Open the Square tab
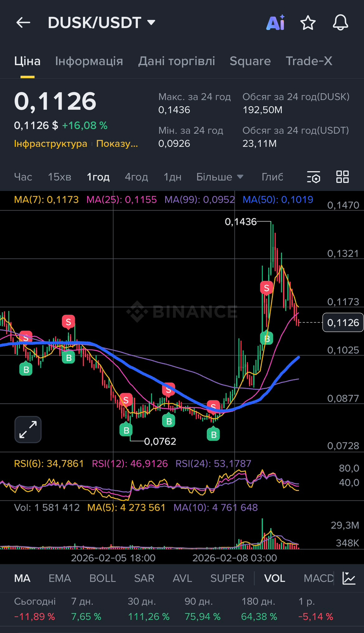The height and width of the screenshot is (633, 364). [x=250, y=61]
